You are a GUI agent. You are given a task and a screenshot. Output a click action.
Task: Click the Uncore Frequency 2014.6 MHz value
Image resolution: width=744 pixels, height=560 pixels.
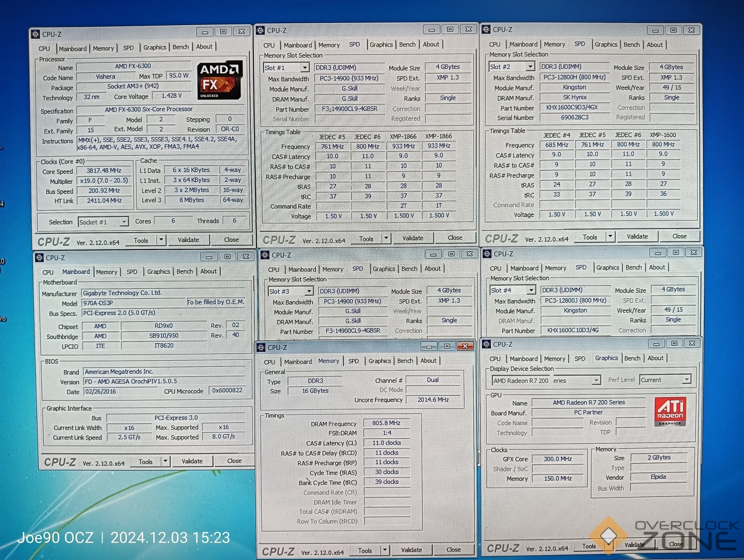tap(433, 400)
